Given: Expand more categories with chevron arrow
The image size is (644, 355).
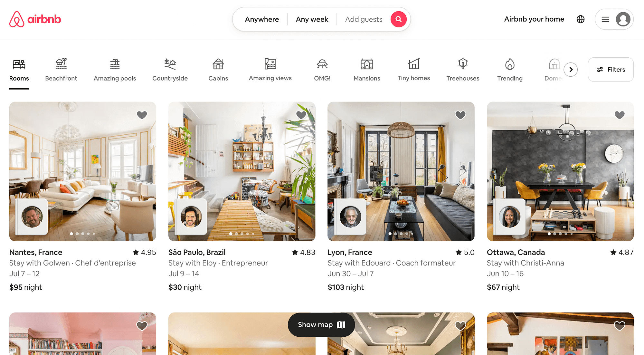Looking at the screenshot, I should coord(571,70).
